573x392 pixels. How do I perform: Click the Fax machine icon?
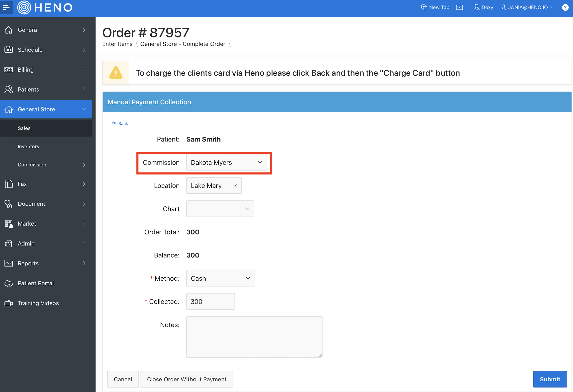click(9, 184)
